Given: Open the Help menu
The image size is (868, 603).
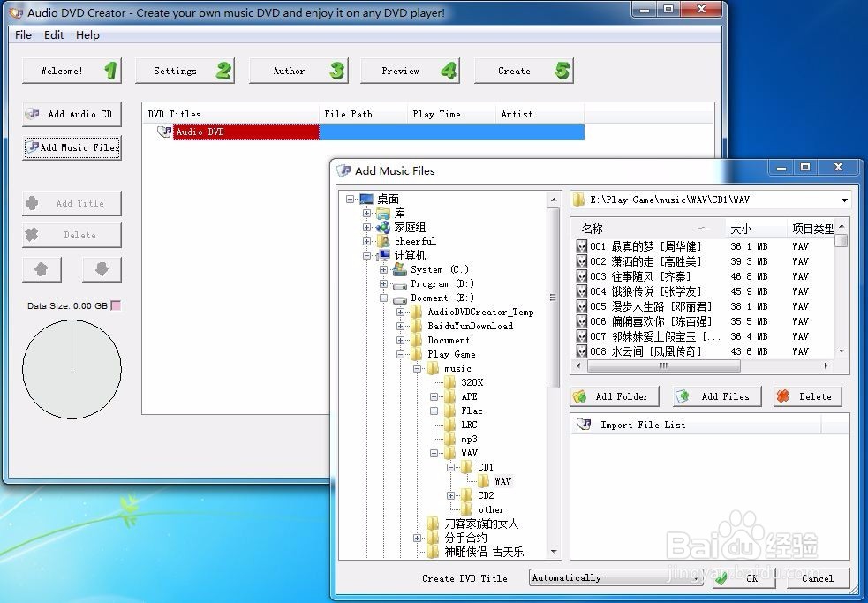Looking at the screenshot, I should point(87,35).
